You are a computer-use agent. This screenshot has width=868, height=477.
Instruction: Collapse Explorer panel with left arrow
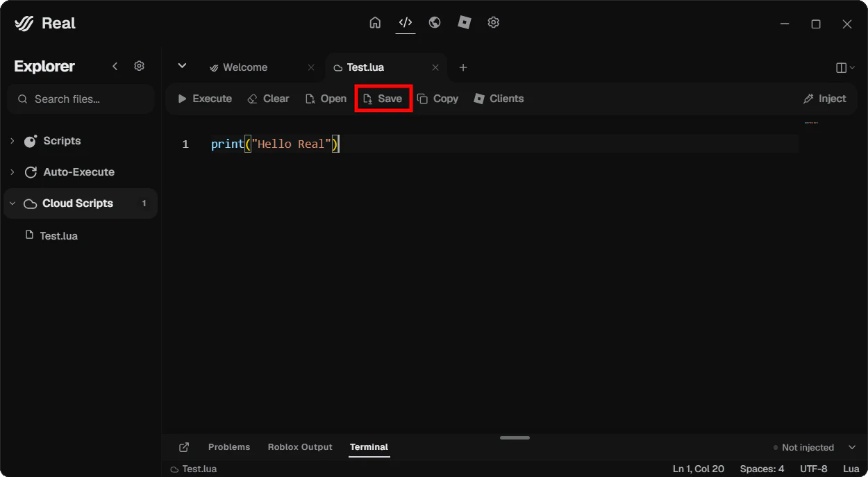click(115, 66)
